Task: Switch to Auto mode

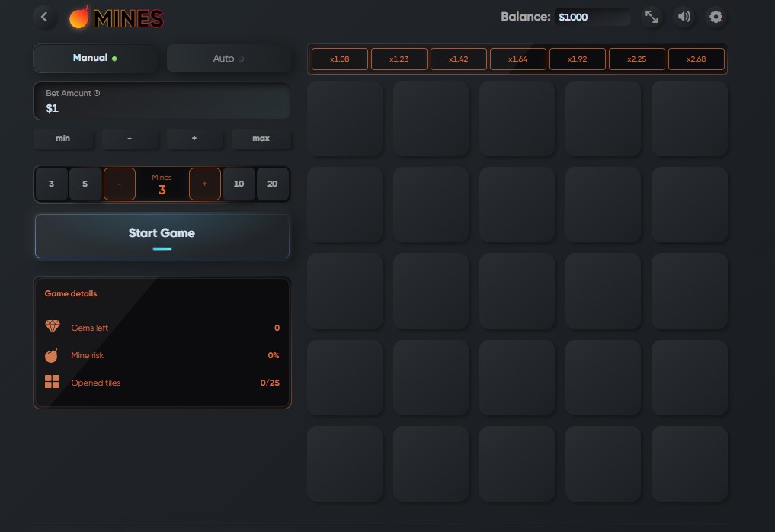Action: [x=228, y=59]
